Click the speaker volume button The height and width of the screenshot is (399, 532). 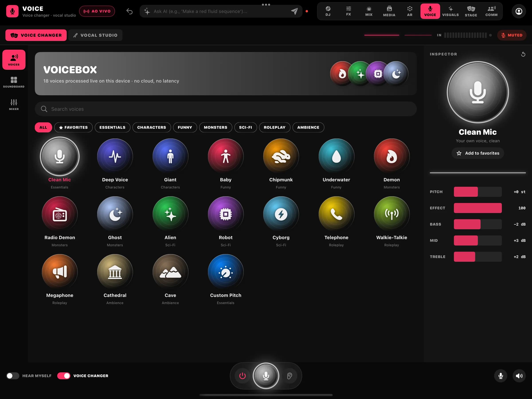click(519, 376)
